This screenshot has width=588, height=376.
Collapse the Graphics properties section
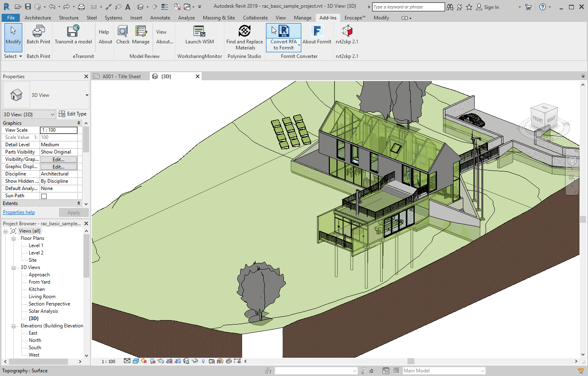79,123
